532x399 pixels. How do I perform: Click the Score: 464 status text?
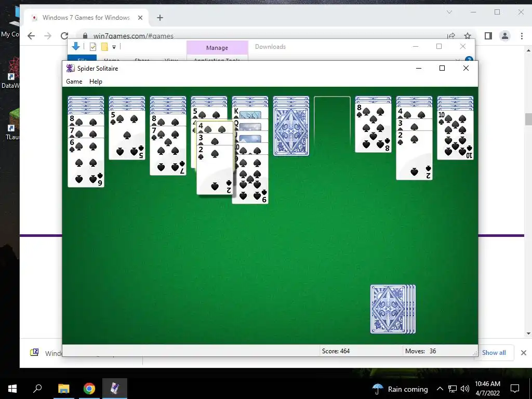click(336, 351)
